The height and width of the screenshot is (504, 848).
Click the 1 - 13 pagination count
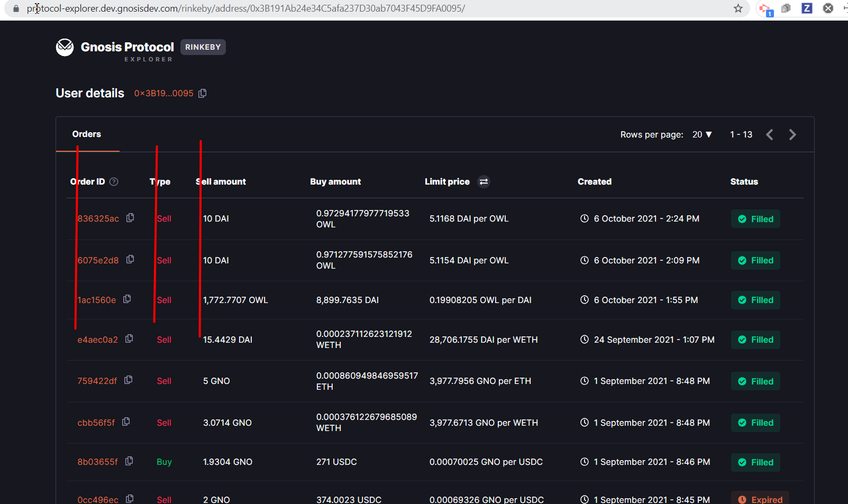(x=741, y=134)
